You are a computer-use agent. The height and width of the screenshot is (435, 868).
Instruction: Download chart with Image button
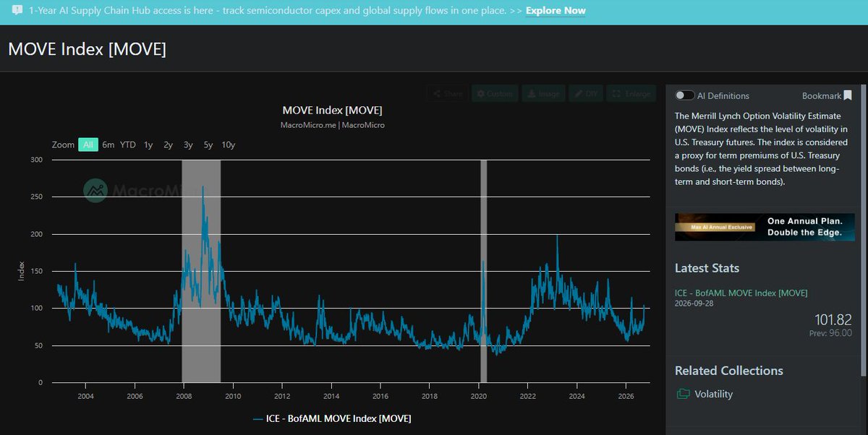point(542,94)
